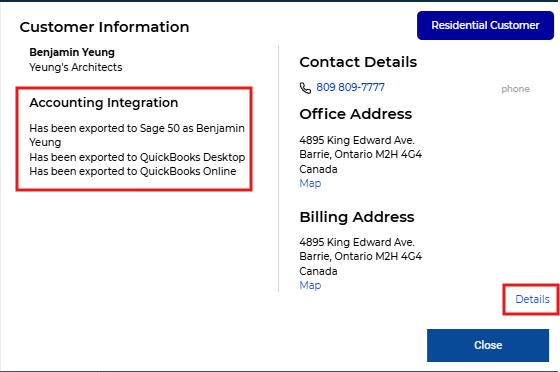Click the Customer Information title

(104, 27)
